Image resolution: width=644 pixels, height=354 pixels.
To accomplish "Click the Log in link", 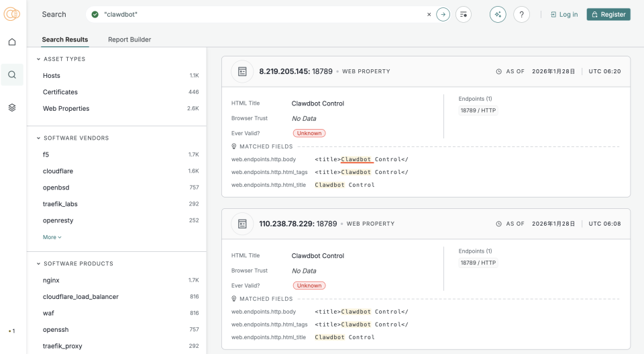I will coord(563,14).
